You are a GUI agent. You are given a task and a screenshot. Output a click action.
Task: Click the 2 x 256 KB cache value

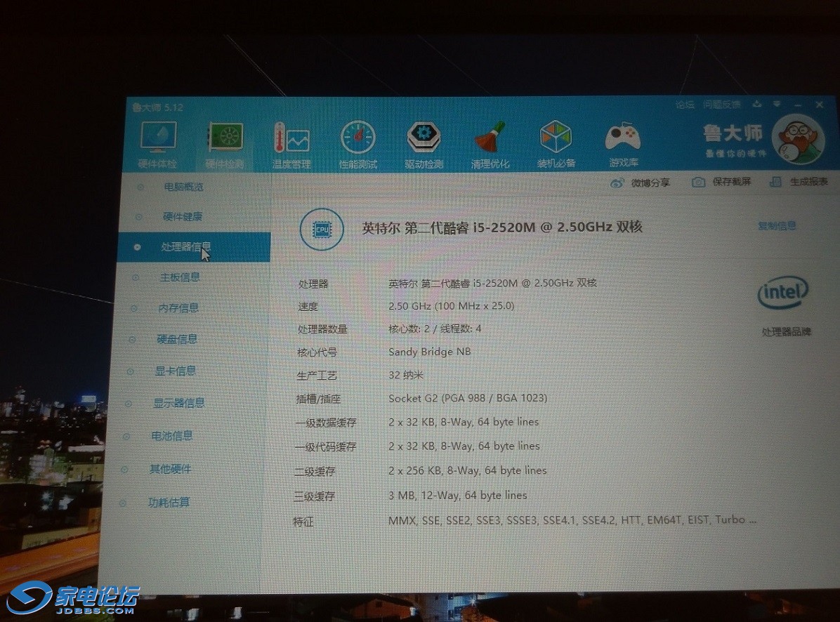(x=467, y=470)
